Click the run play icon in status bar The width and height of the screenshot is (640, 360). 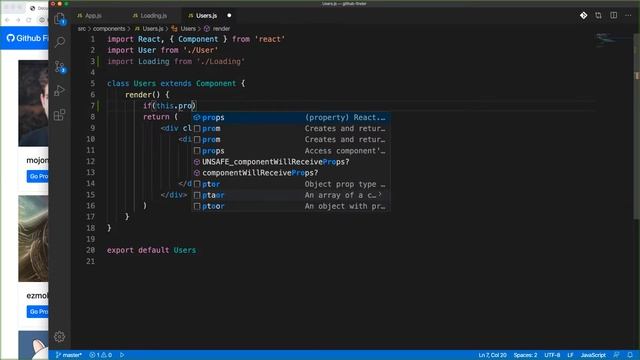122,355
